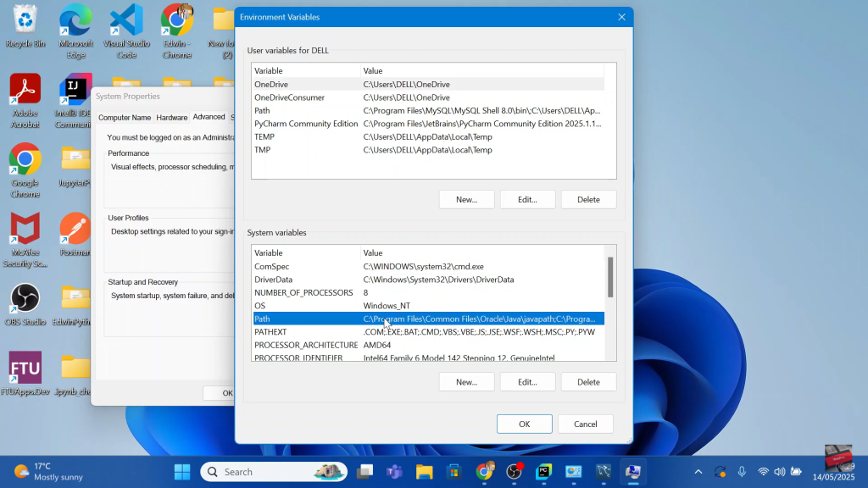Screen dimensions: 868x488
Task: Open Microsoft Teams from the taskbar
Action: pyautogui.click(x=394, y=472)
